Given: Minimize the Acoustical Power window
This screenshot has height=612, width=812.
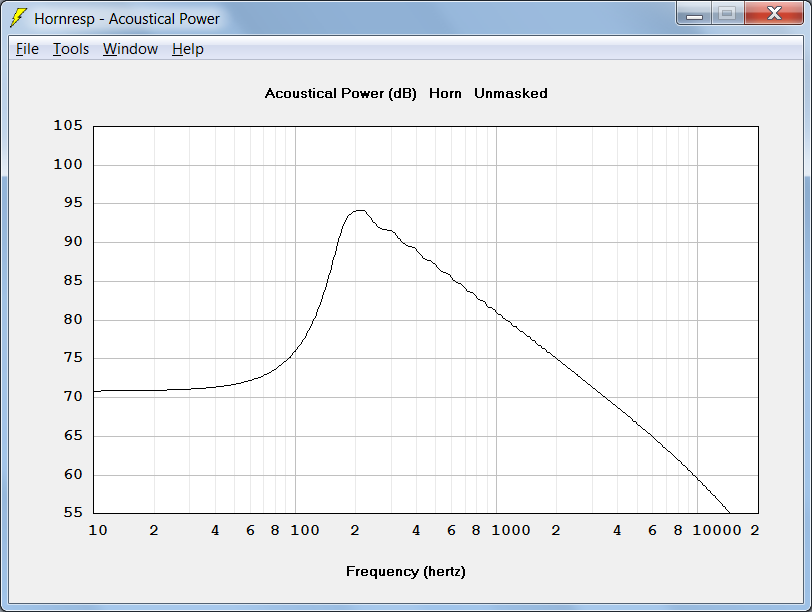Looking at the screenshot, I should [694, 14].
